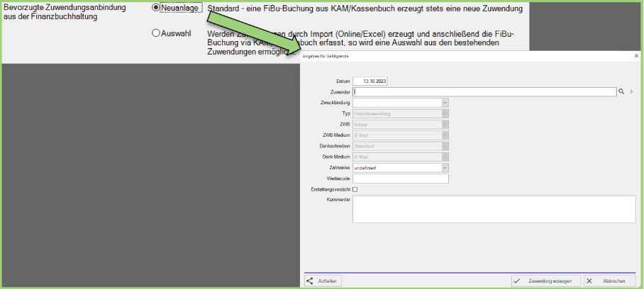
Task: Expand the ZWB Medium dropdown
Action: coord(445,135)
